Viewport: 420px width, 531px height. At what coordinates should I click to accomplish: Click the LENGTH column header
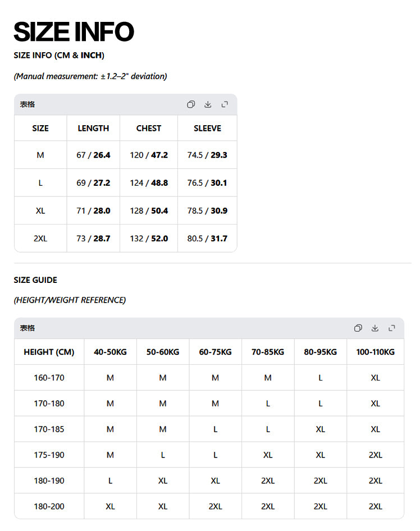(x=93, y=128)
